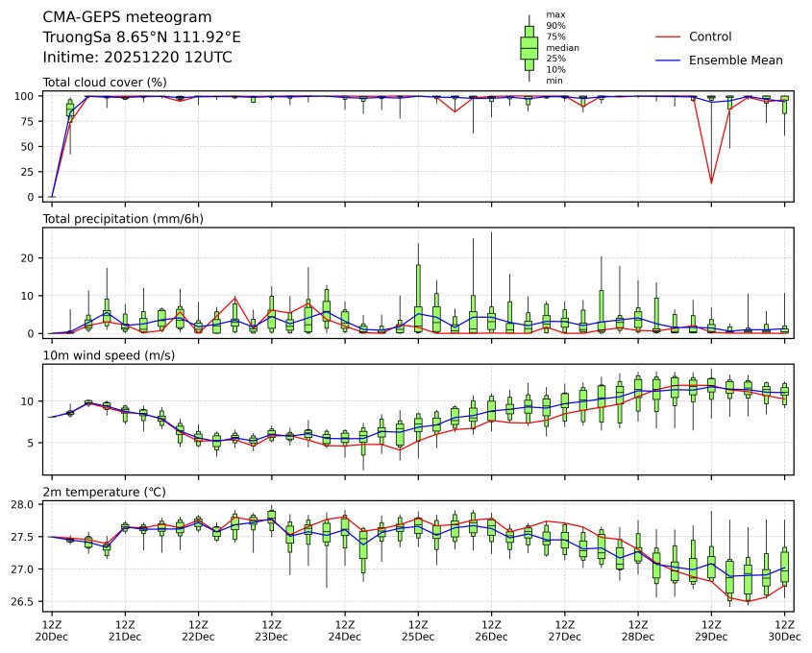
Task: Click the TruongSa location coordinates text
Action: 141,36
